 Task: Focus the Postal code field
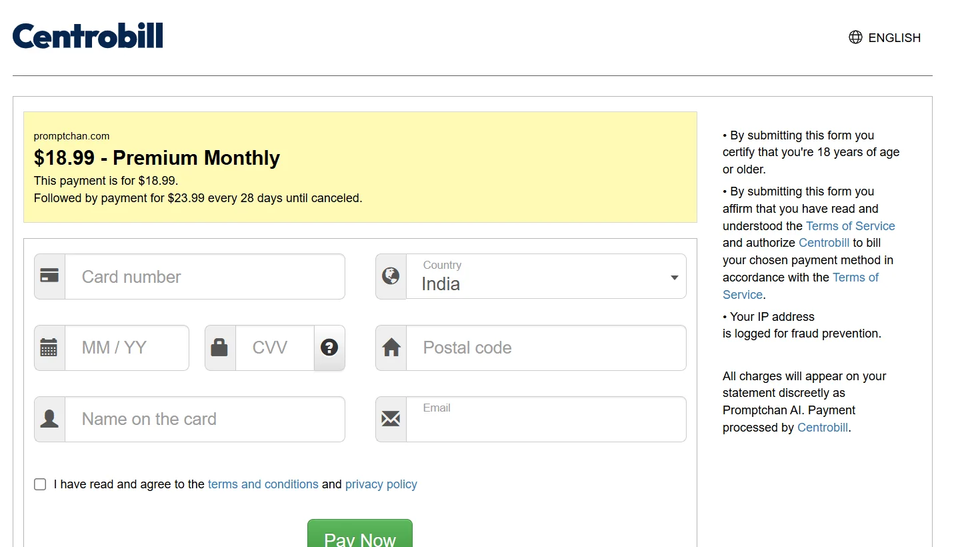tap(546, 348)
